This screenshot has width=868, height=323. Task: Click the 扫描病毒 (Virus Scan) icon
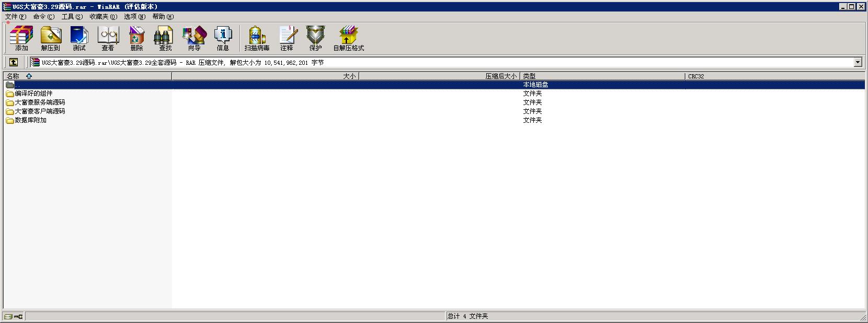(257, 39)
